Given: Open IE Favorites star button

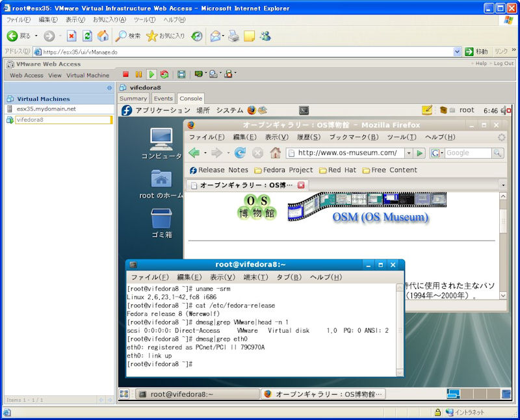Looking at the screenshot, I should pyautogui.click(x=165, y=36).
